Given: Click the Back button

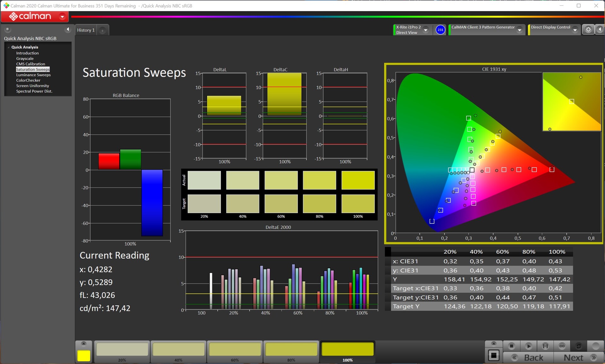Looking at the screenshot, I should pos(529,358).
